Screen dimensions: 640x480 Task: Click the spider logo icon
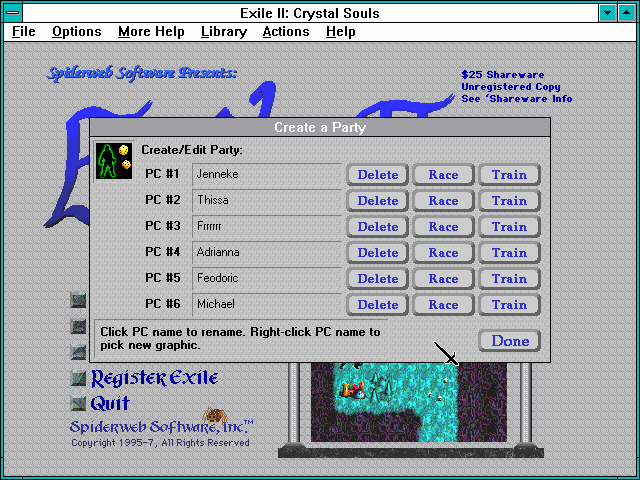pos(214,415)
